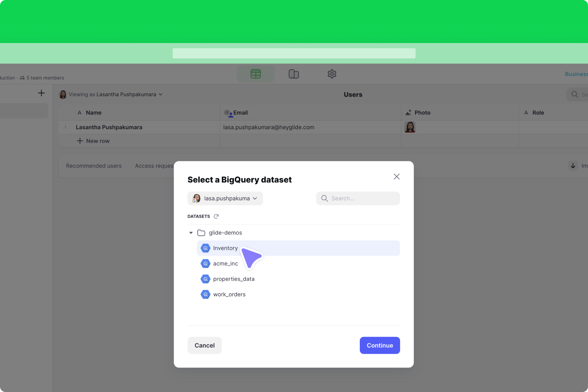Open the lasa.pushpakuma account dropdown
The image size is (588, 392).
[x=225, y=198]
